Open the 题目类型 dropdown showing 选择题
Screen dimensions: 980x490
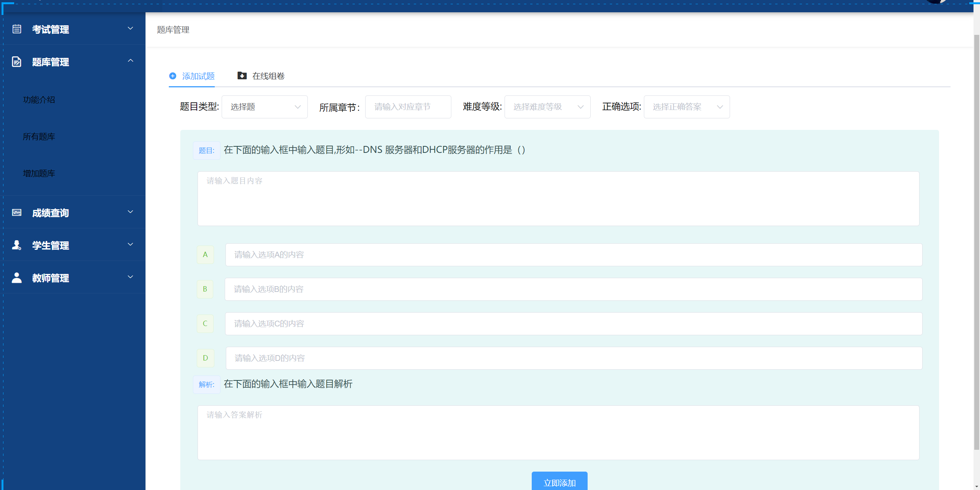coord(264,107)
